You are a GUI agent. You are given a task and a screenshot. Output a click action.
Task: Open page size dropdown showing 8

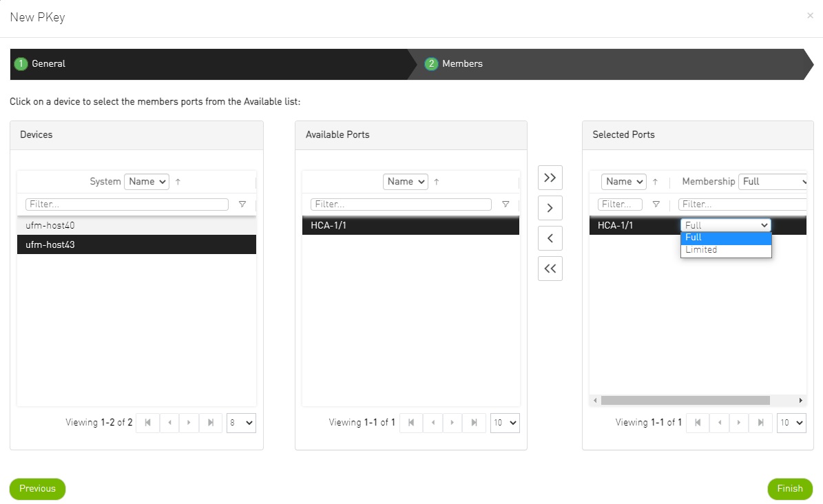[x=241, y=423]
